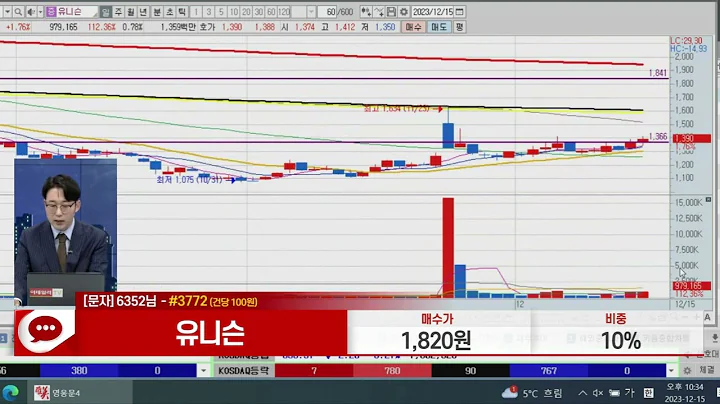The height and width of the screenshot is (404, 720).
Task: Click the 1,388 bid price value
Action: click(x=265, y=27)
